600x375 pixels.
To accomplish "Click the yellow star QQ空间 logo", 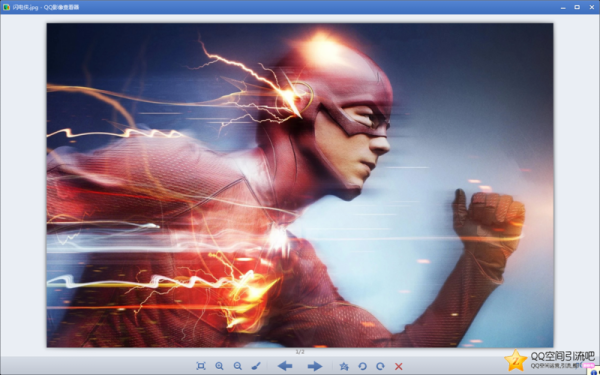I will coord(516,360).
